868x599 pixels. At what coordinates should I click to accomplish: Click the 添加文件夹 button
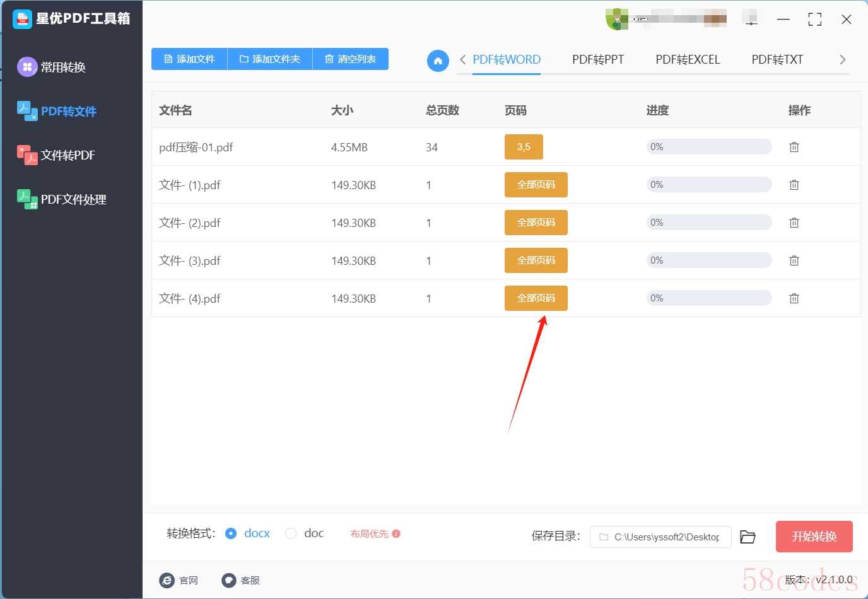270,59
